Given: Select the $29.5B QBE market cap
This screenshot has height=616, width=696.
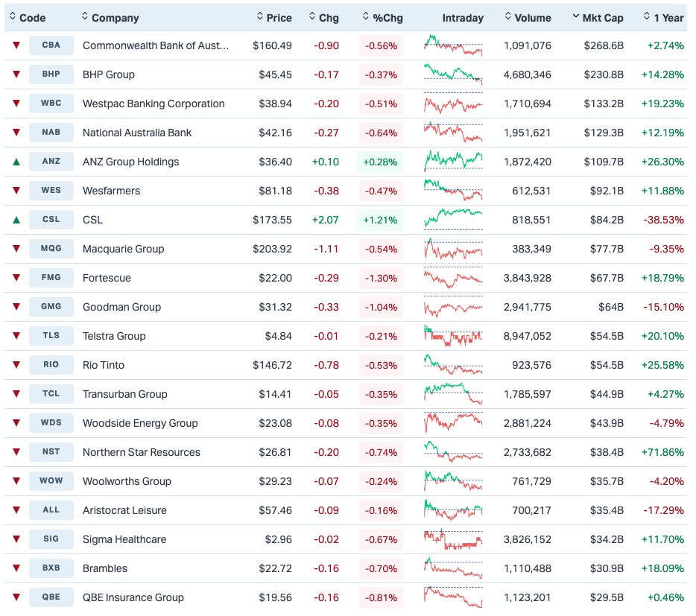Looking at the screenshot, I should tap(607, 598).
